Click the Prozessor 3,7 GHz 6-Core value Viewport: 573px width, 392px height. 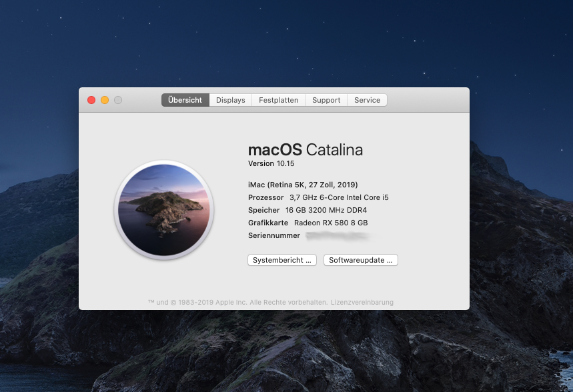click(x=339, y=197)
